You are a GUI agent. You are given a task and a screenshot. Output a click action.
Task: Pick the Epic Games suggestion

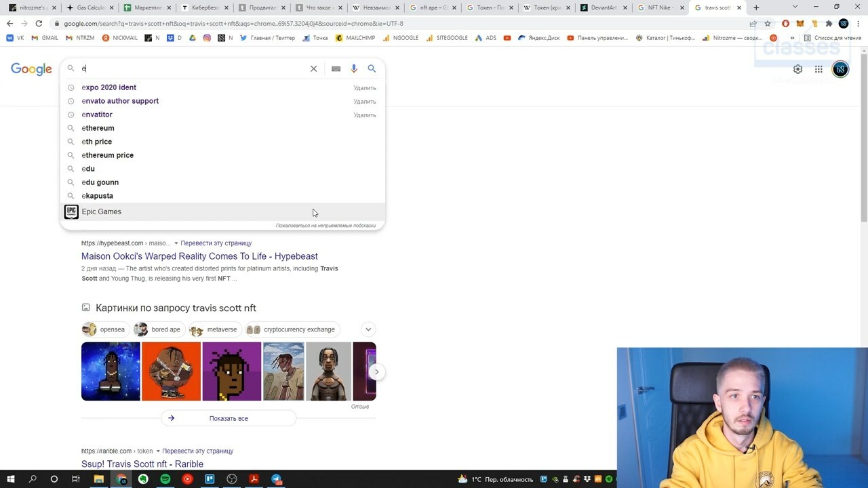pos(222,211)
